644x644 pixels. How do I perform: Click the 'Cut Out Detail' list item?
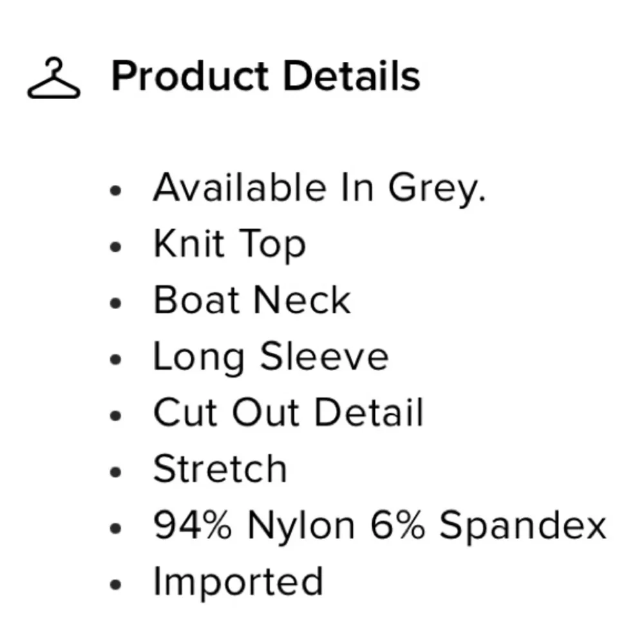[x=288, y=413]
